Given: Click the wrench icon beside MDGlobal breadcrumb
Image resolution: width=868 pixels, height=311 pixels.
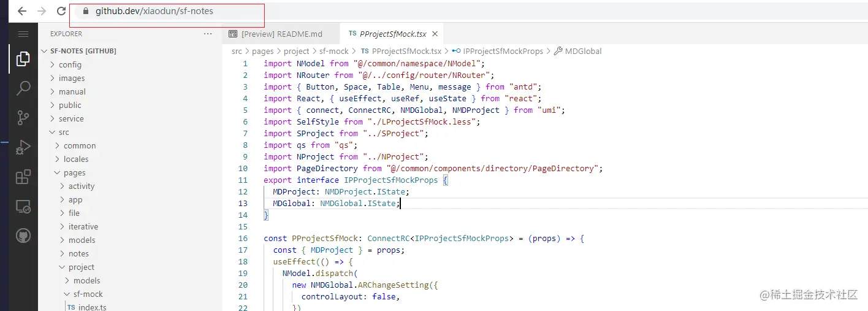Looking at the screenshot, I should 558,52.
